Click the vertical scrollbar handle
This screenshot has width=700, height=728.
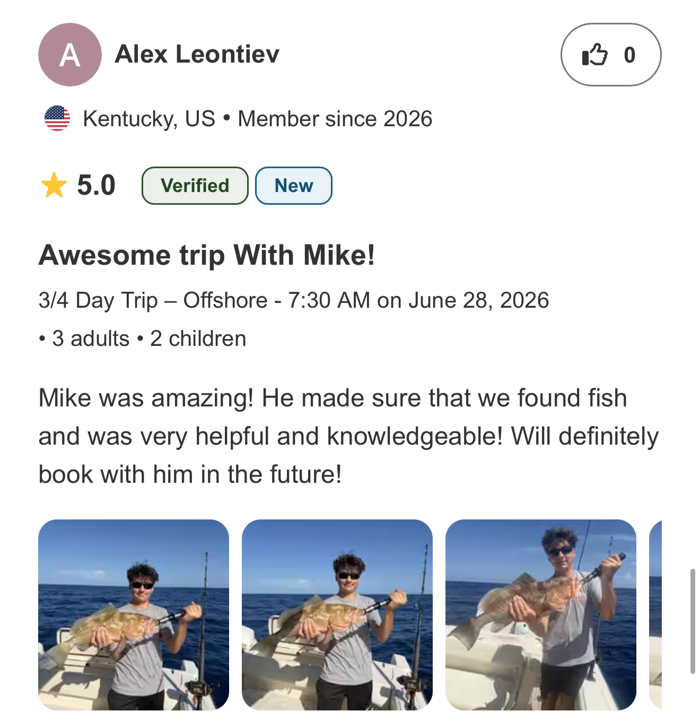(x=693, y=621)
